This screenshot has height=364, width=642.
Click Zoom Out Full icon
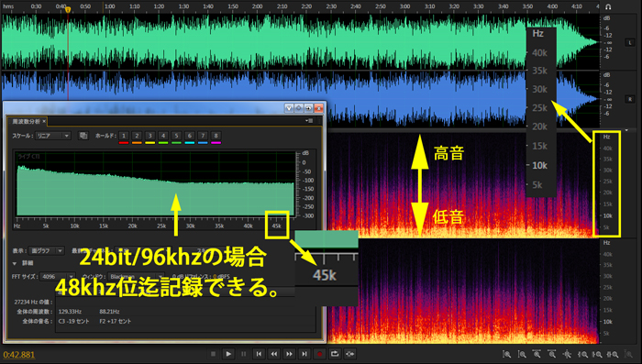click(x=567, y=354)
